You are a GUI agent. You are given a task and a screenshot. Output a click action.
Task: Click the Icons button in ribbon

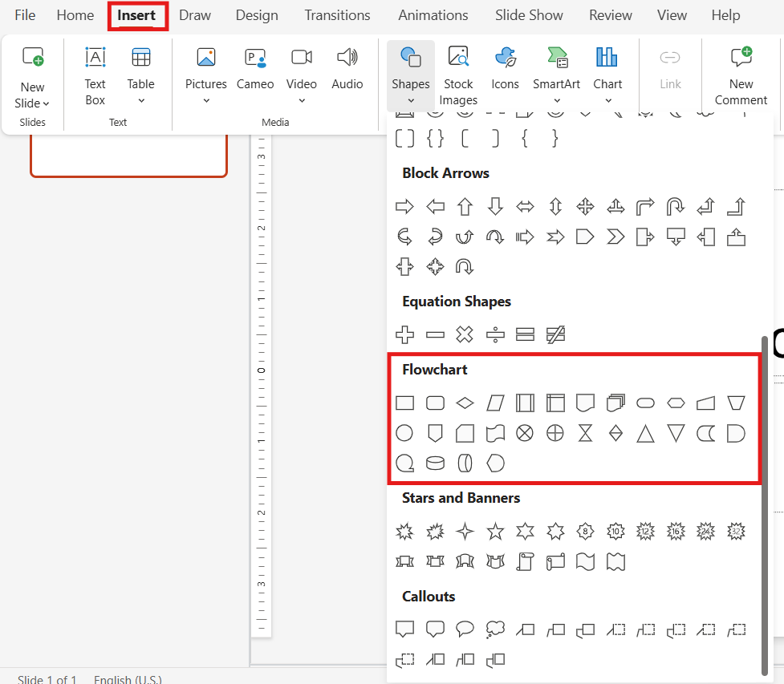505,69
